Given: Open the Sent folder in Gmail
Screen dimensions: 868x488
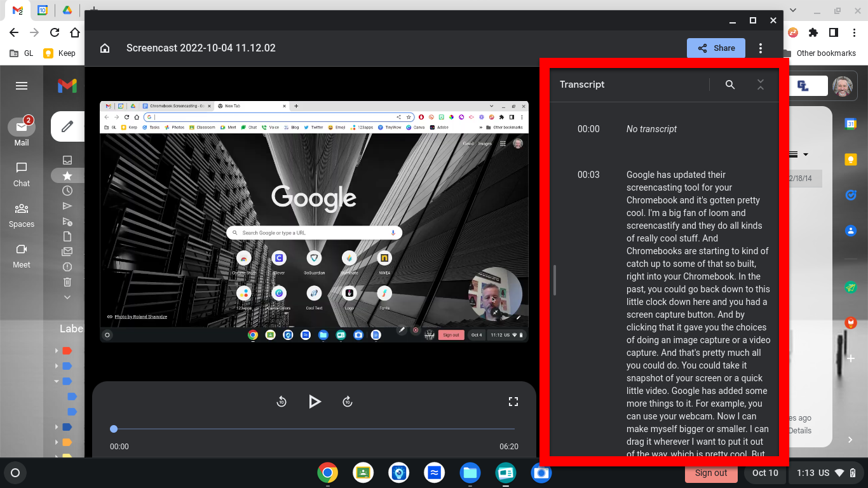Looking at the screenshot, I should pyautogui.click(x=67, y=206).
